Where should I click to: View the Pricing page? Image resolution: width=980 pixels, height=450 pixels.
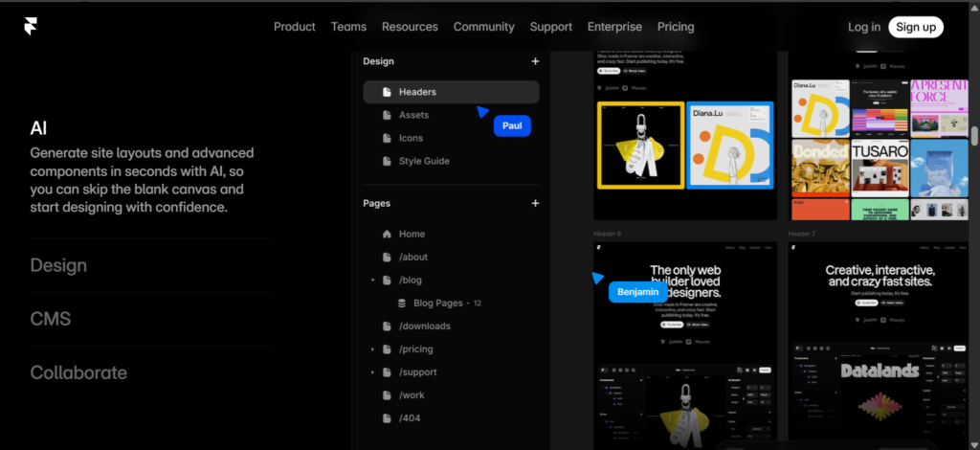point(676,27)
